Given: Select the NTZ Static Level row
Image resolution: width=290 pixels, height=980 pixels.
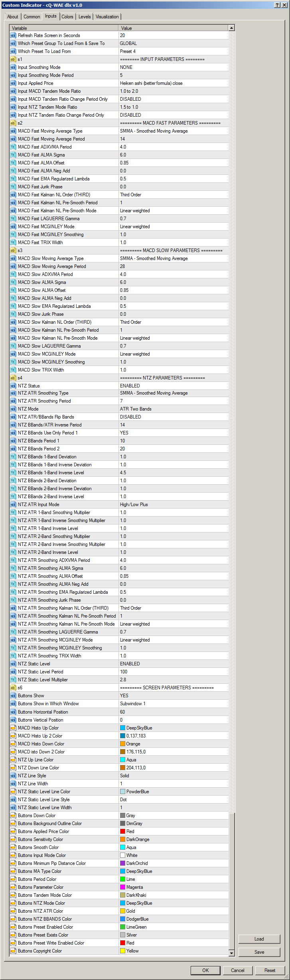Looking at the screenshot, I should (119, 664).
